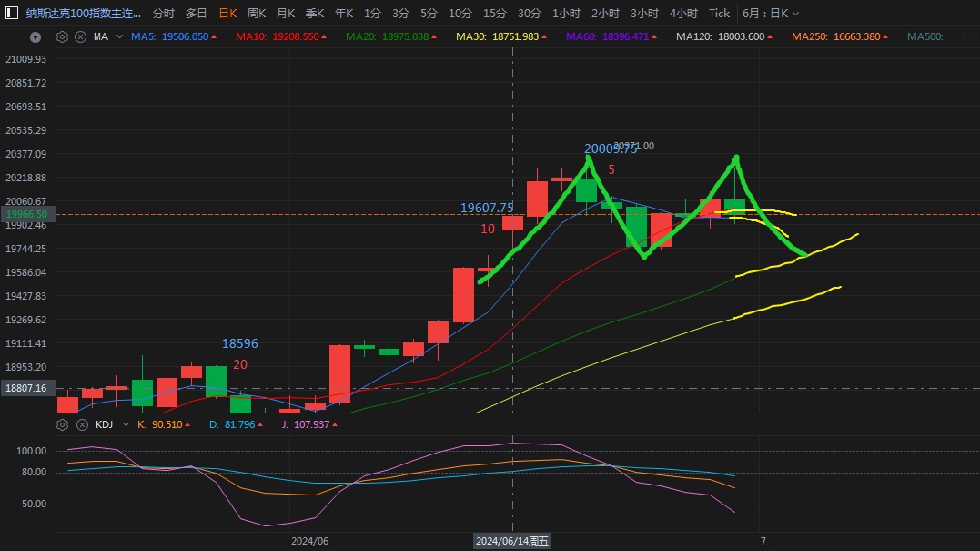Screen dimensions: 980x551
Task: Click the MA5 value label
Action: (x=170, y=37)
